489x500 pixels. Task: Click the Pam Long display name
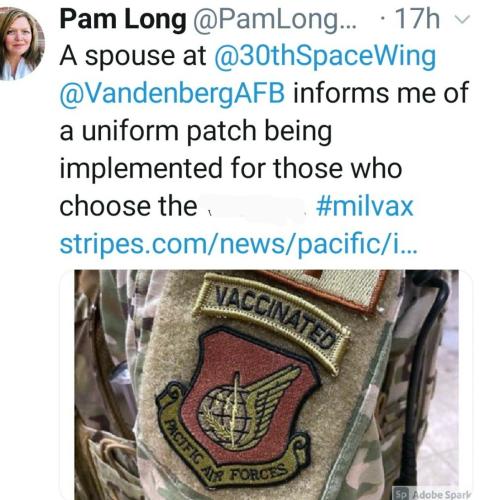tap(123, 19)
